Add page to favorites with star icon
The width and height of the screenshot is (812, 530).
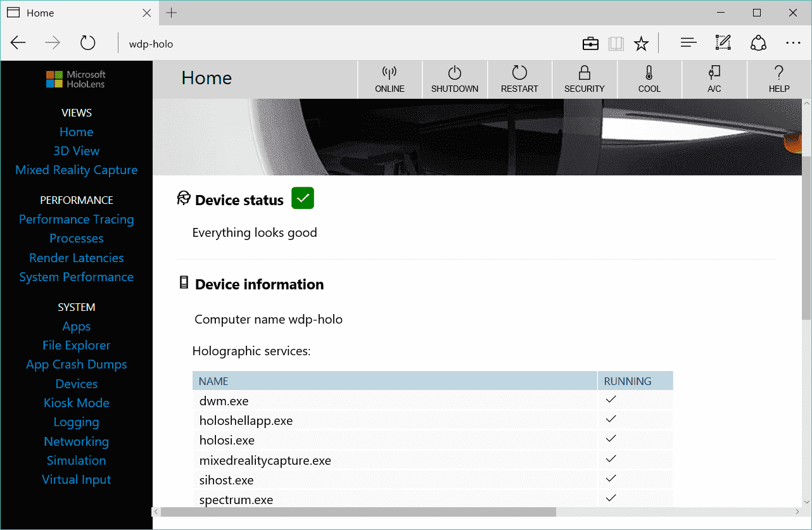pos(642,44)
